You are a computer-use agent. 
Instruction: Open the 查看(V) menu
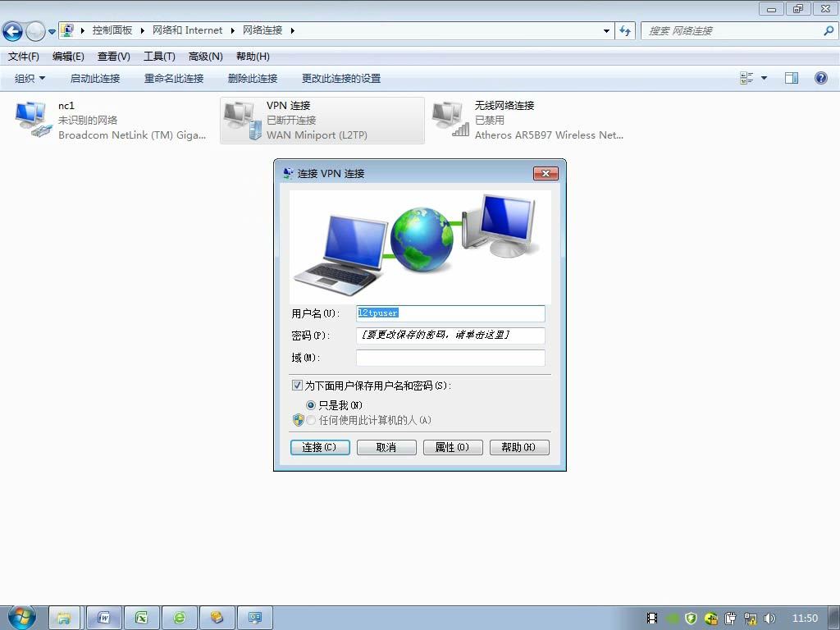[x=113, y=57]
